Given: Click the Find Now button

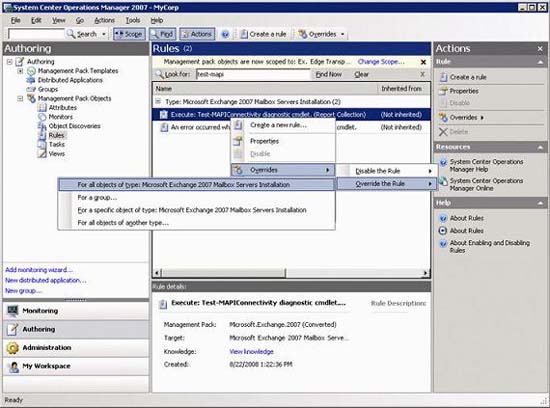Looking at the screenshot, I should point(329,74).
